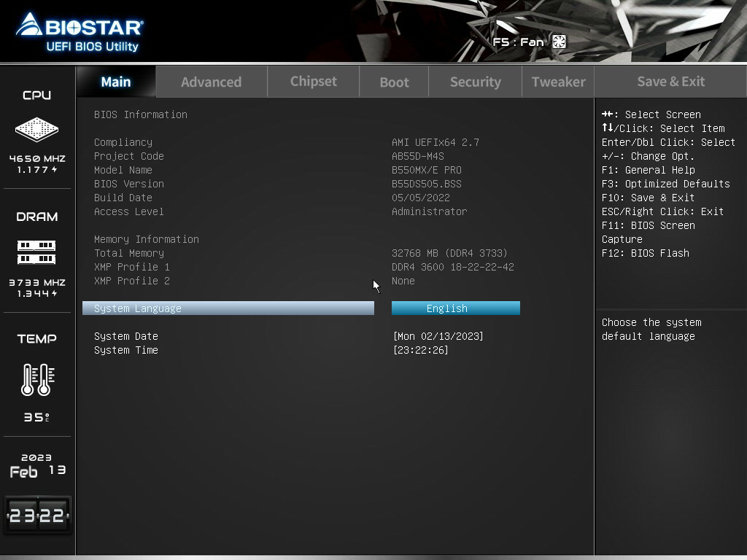Screen dimensions: 747x560
Task: Select the System Language row
Action: pyautogui.click(x=228, y=308)
